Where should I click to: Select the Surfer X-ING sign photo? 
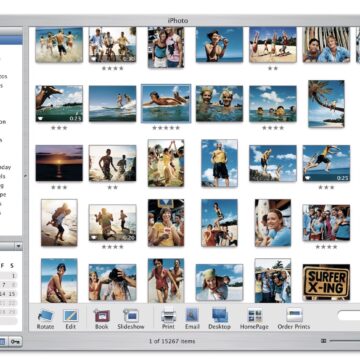click(x=326, y=282)
